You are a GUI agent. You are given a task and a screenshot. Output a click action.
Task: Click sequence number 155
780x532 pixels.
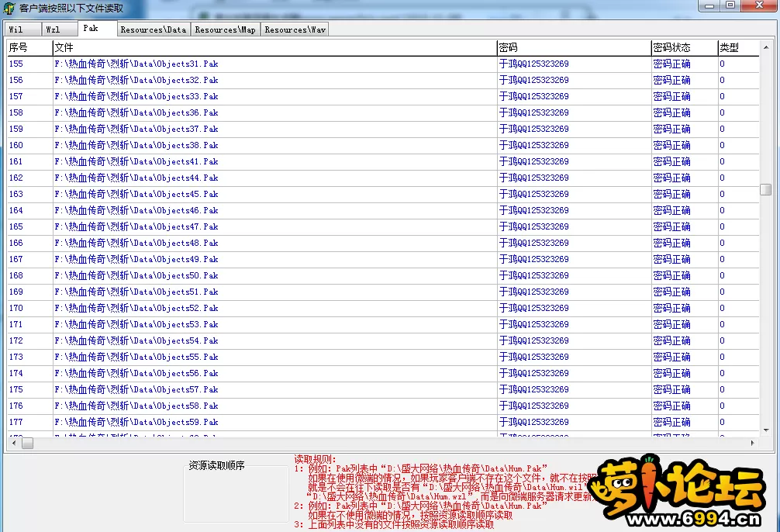point(16,64)
